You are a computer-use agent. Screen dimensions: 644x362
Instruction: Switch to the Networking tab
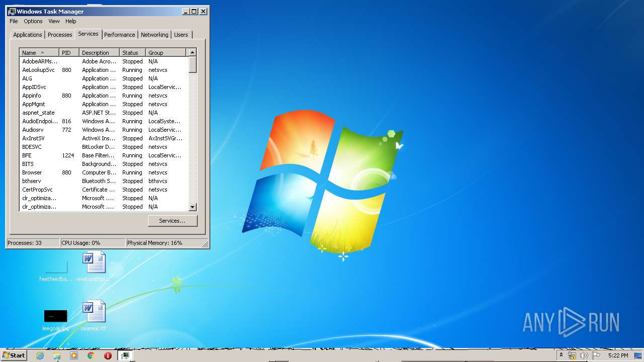(x=154, y=35)
